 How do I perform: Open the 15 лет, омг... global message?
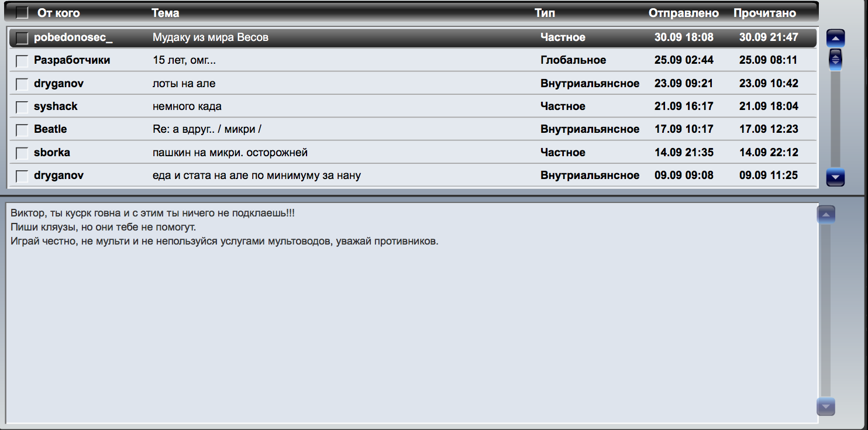point(184,60)
